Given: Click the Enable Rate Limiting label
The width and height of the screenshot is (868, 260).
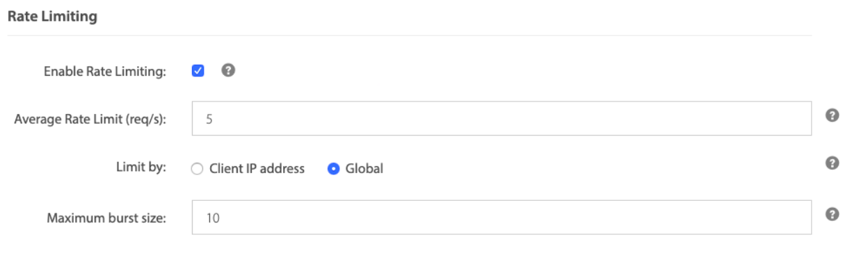Looking at the screenshot, I should click(105, 72).
